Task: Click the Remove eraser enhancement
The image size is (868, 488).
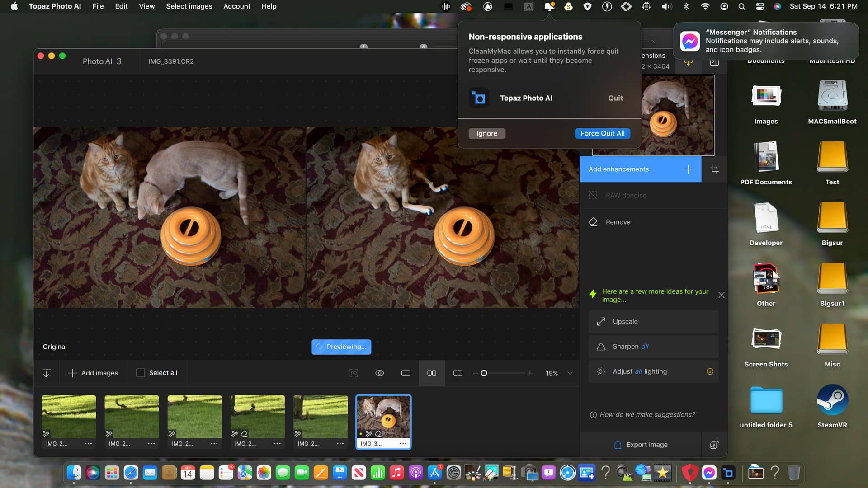Action: [618, 222]
